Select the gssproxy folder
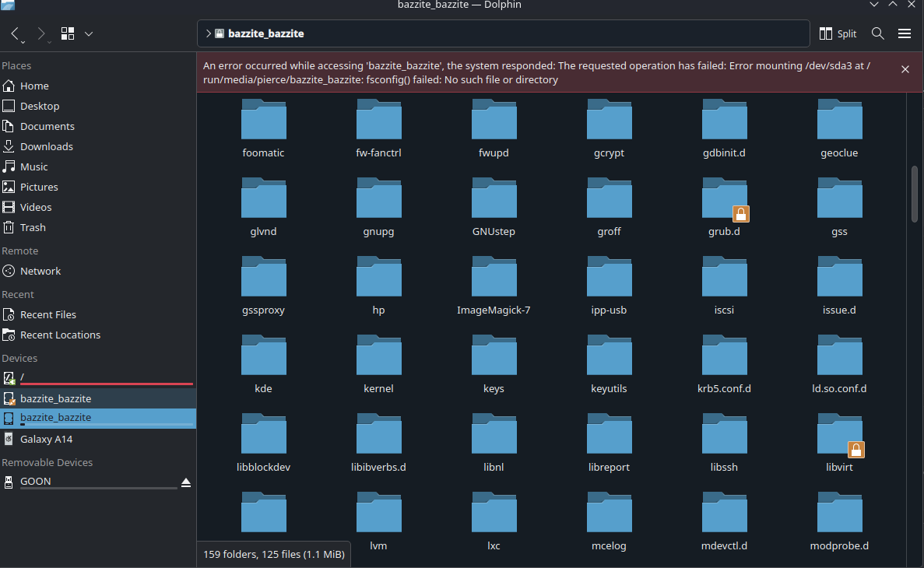 [x=263, y=286]
